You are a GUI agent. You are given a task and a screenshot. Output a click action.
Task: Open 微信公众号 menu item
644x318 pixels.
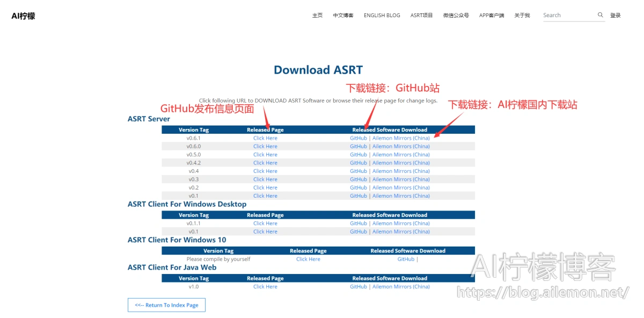pyautogui.click(x=456, y=16)
